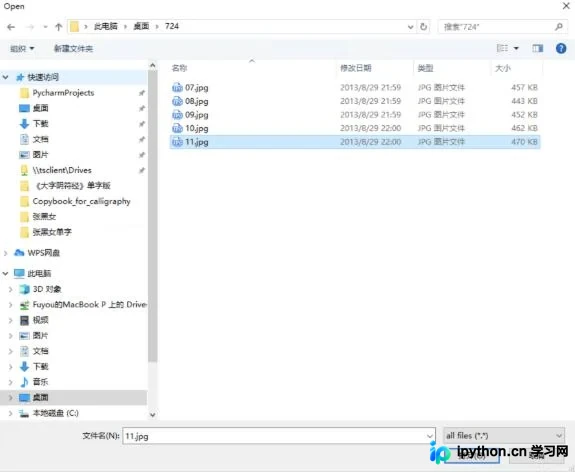The image size is (575, 472).
Task: Click the 此电脑 computer icon
Action: pyautogui.click(x=19, y=274)
